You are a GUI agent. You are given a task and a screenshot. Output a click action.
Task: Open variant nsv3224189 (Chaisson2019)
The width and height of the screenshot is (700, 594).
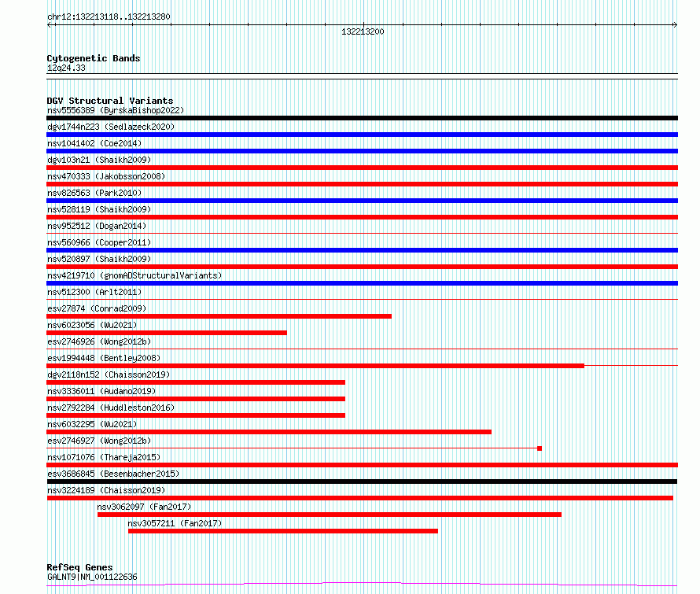point(106,490)
